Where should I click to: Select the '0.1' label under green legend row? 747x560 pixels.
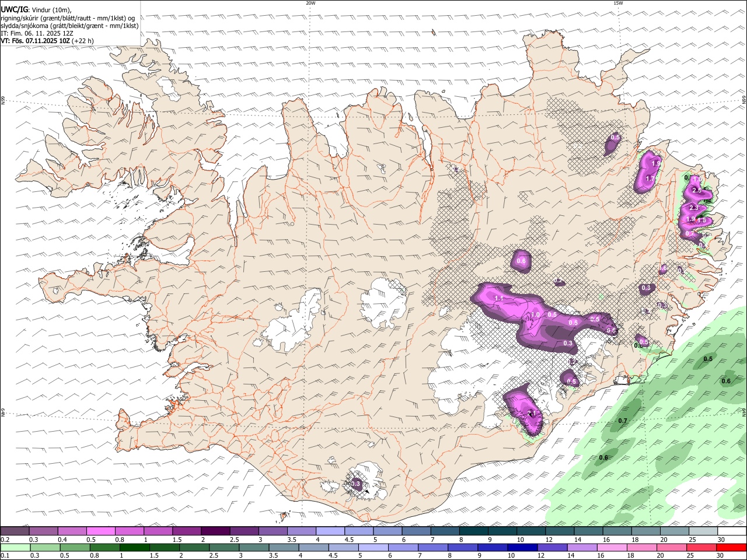(x=5, y=556)
